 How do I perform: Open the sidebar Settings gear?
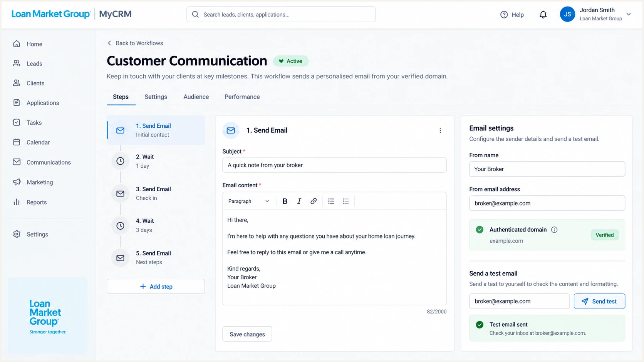point(17,234)
